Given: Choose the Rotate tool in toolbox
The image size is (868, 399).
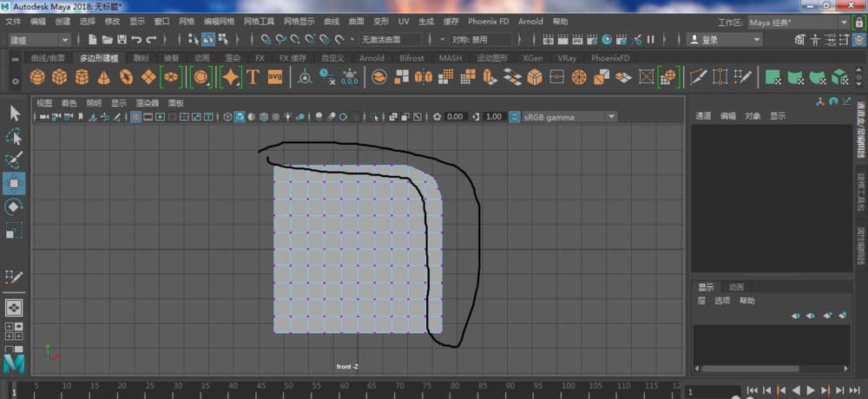Looking at the screenshot, I should 14,206.
